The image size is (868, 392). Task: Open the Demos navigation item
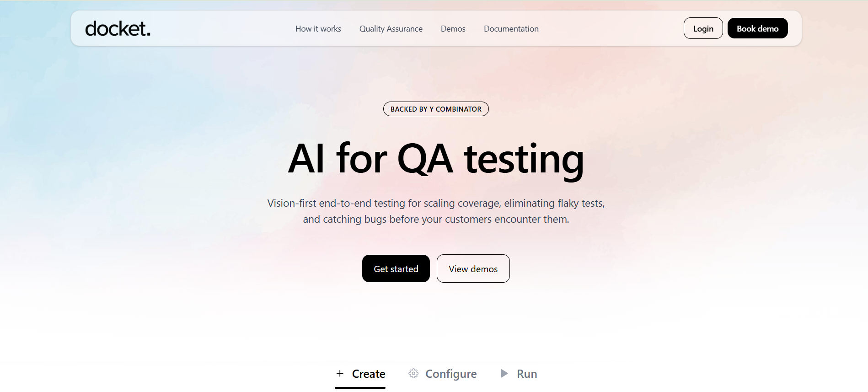pos(453,29)
